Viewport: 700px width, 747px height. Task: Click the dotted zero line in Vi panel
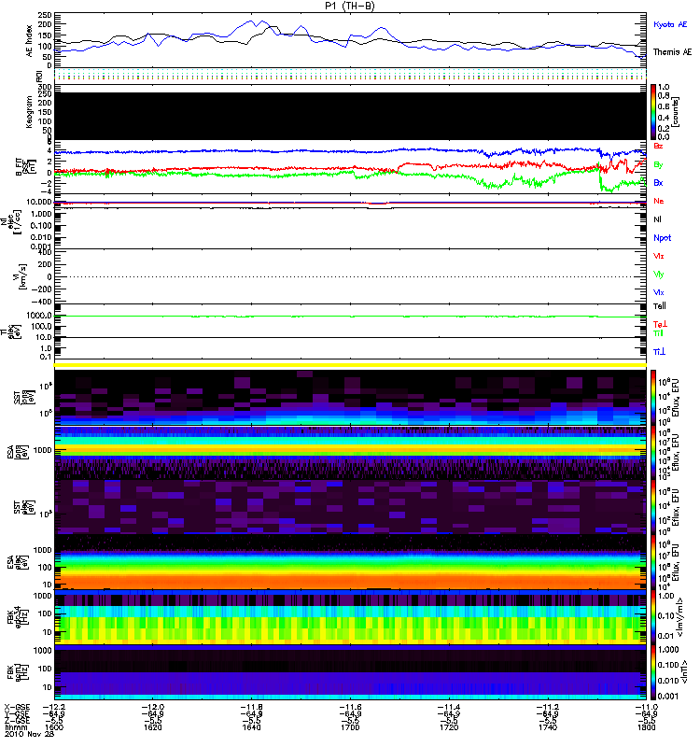coord(350,276)
